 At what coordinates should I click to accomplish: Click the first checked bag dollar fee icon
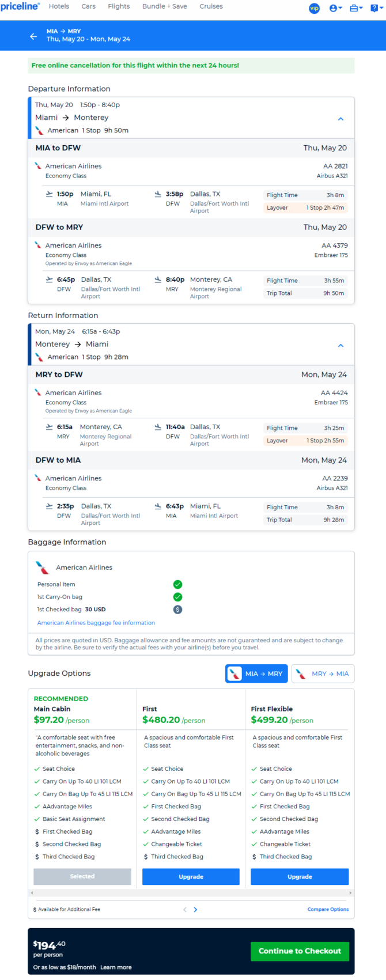tap(178, 610)
